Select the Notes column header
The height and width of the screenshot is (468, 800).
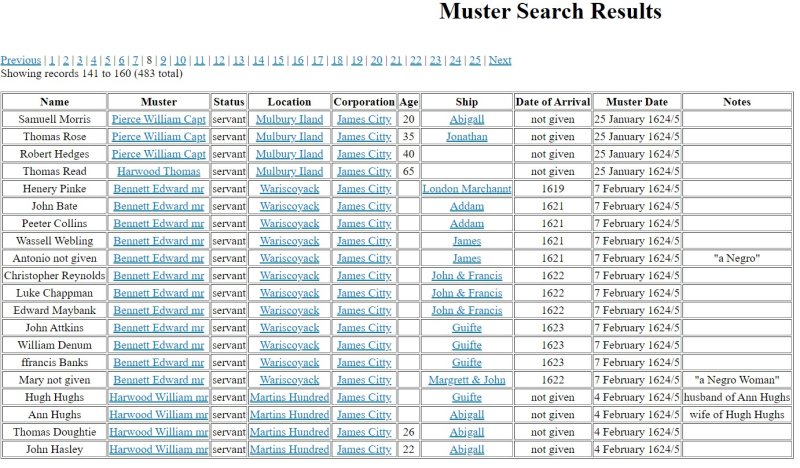pos(737,102)
